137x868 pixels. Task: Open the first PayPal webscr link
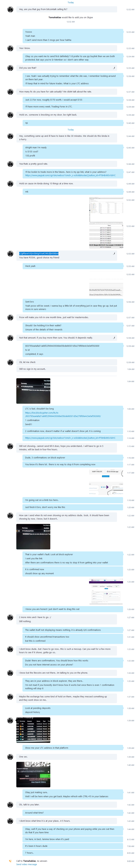coord(70,175)
